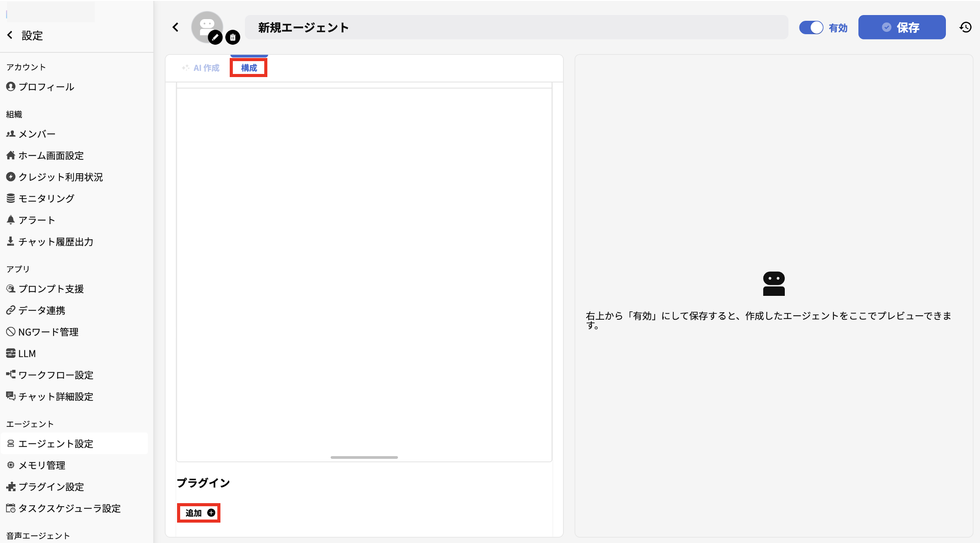The height and width of the screenshot is (543, 980).
Task: Open タスクスケジューラ設定 settings
Action: click(x=69, y=508)
